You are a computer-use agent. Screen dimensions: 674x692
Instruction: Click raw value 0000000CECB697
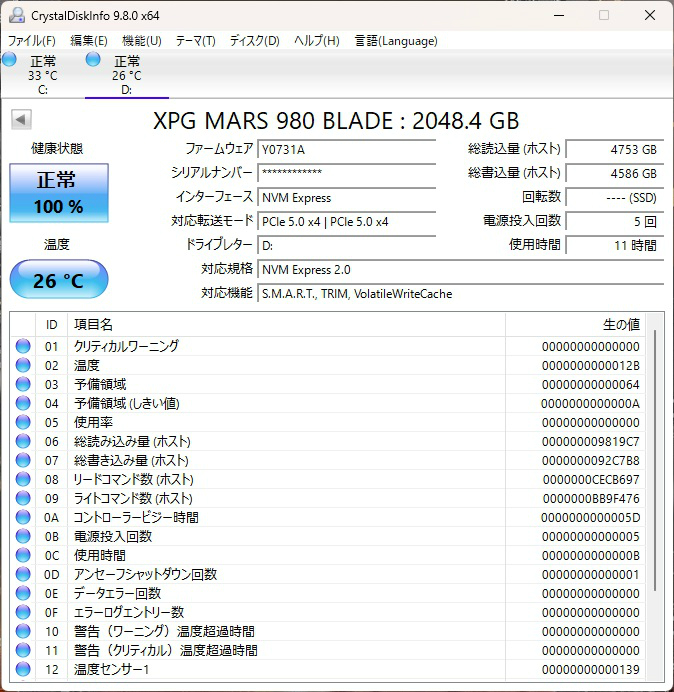click(591, 479)
